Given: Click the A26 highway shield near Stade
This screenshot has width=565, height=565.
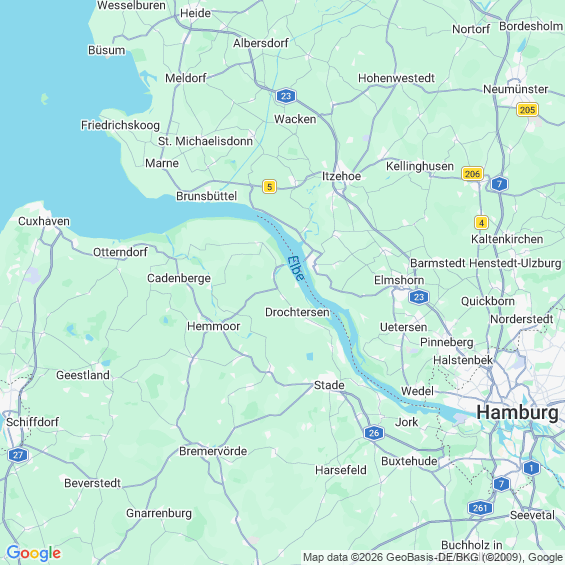Looking at the screenshot, I should 374,433.
